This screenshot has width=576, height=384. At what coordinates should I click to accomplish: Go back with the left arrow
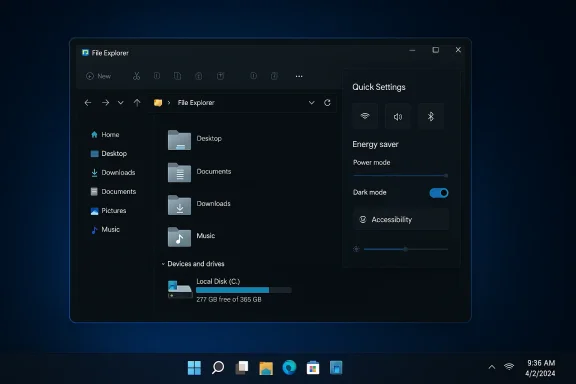click(88, 103)
